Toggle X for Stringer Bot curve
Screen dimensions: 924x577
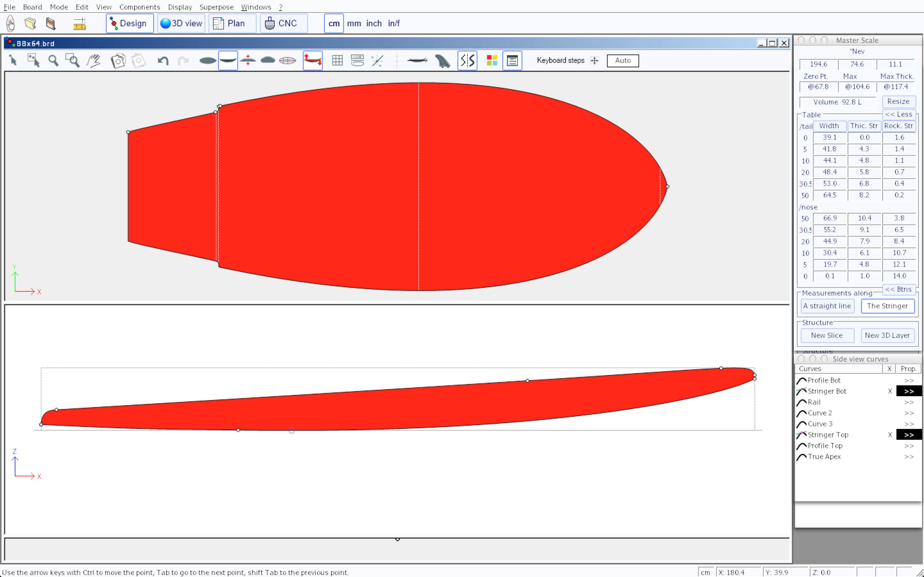pyautogui.click(x=890, y=391)
